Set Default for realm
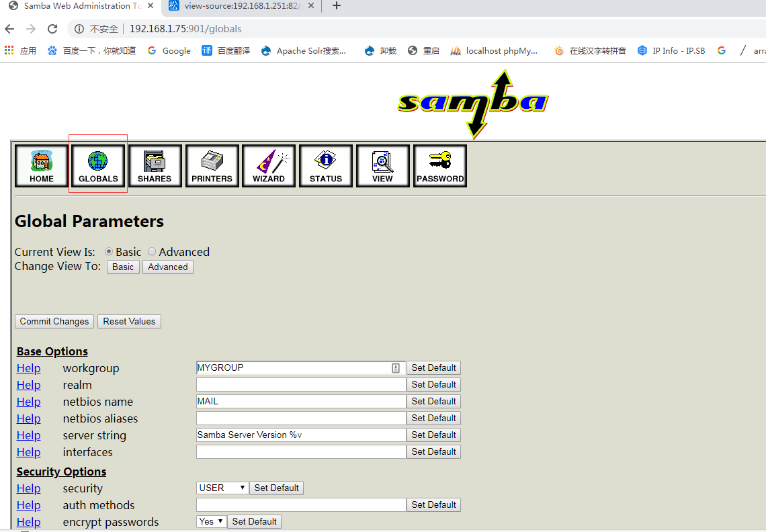The height and width of the screenshot is (532, 766). point(434,384)
